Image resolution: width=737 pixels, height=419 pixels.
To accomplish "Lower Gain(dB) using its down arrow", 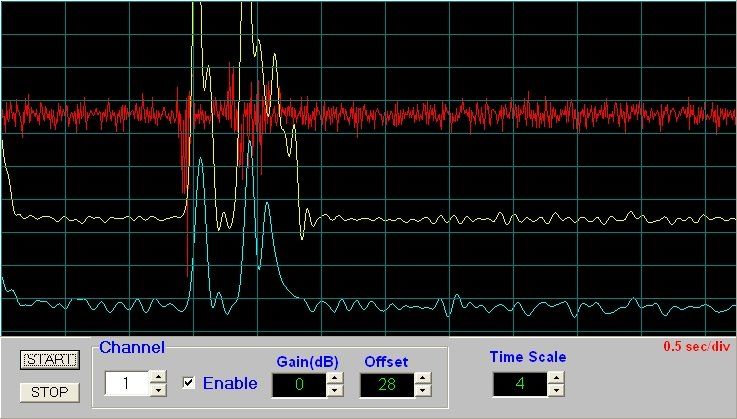I will pos(335,390).
